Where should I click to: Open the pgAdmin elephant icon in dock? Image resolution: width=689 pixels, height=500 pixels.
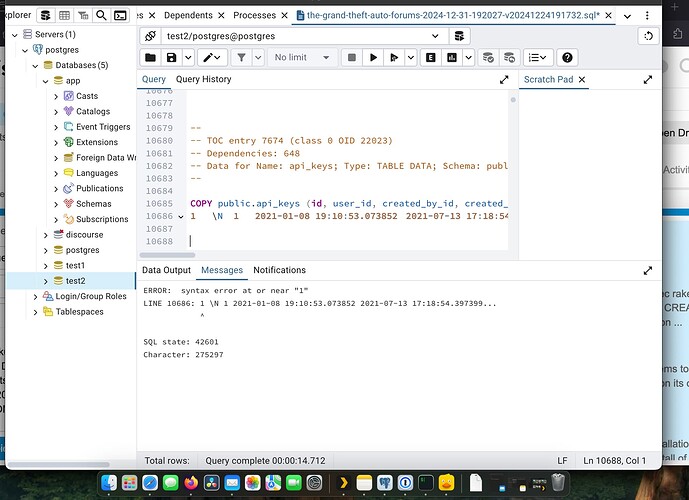coord(385,483)
